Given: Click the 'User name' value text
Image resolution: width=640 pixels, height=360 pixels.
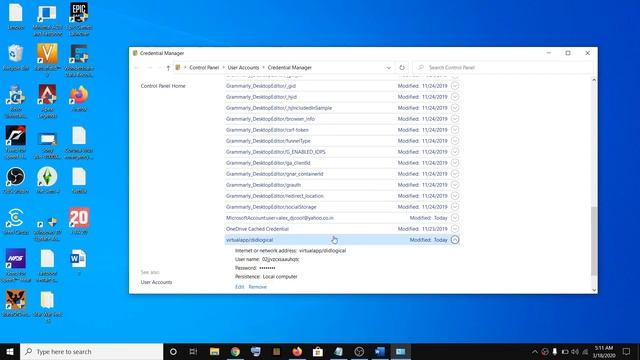Looking at the screenshot, I should coord(280,259).
